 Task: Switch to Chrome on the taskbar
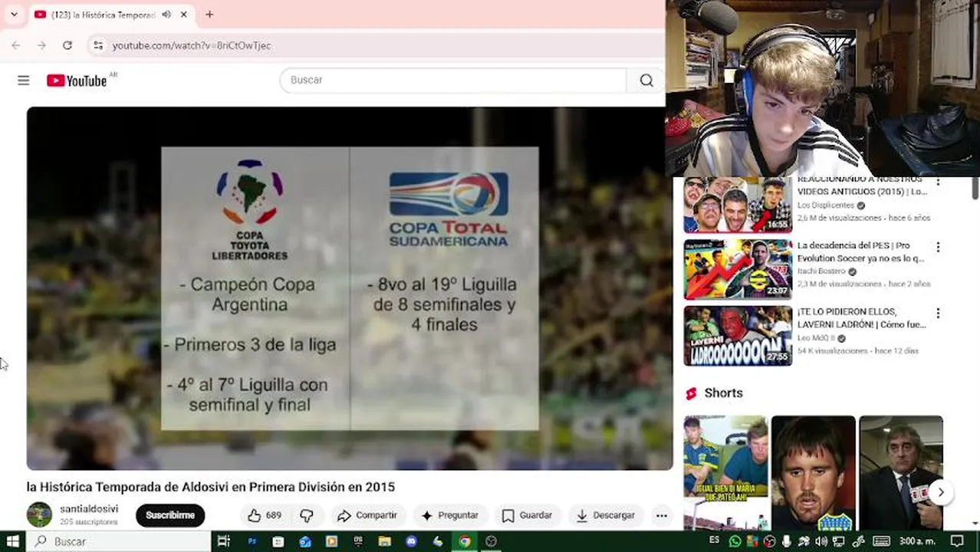click(465, 541)
